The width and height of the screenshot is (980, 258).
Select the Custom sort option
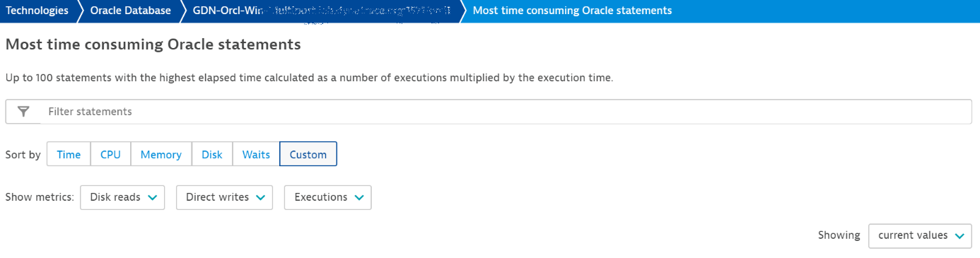pyautogui.click(x=308, y=154)
